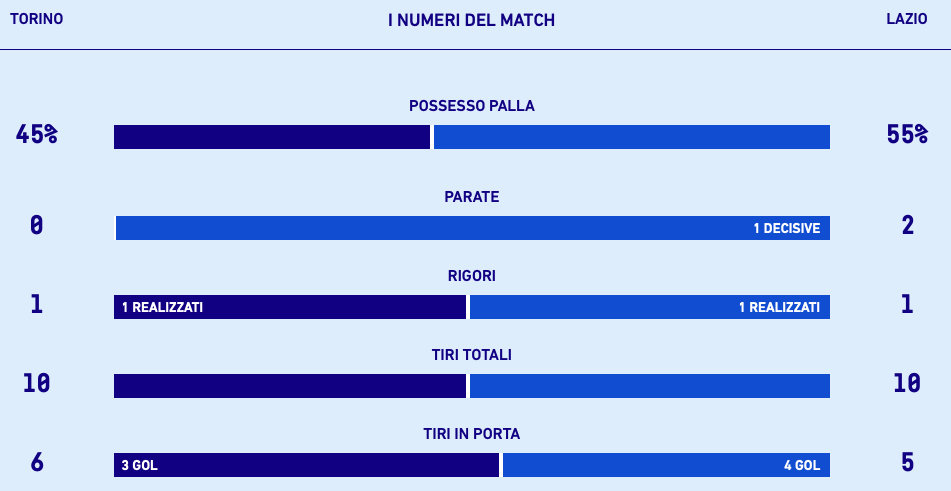This screenshot has width=951, height=491.
Task: Click the RIGORI stat label
Action: click(x=471, y=276)
